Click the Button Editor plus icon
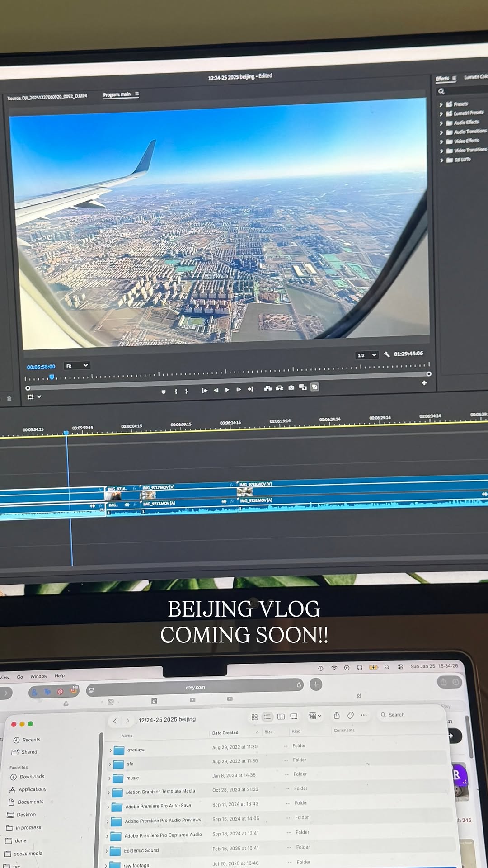The width and height of the screenshot is (488, 868). coord(424,383)
